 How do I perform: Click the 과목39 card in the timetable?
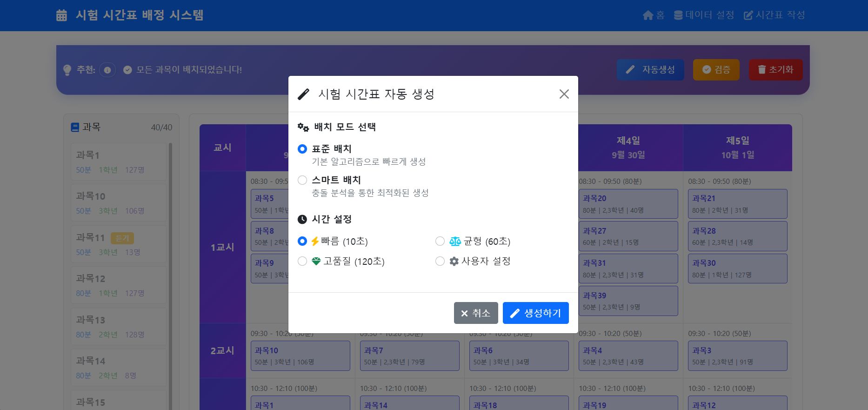[x=628, y=301]
